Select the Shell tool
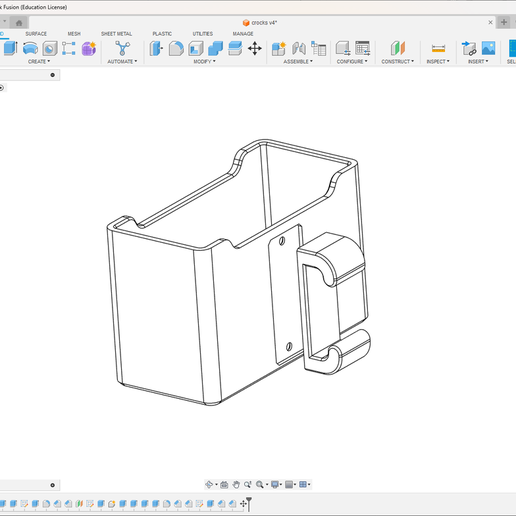This screenshot has width=516, height=516. click(x=196, y=48)
